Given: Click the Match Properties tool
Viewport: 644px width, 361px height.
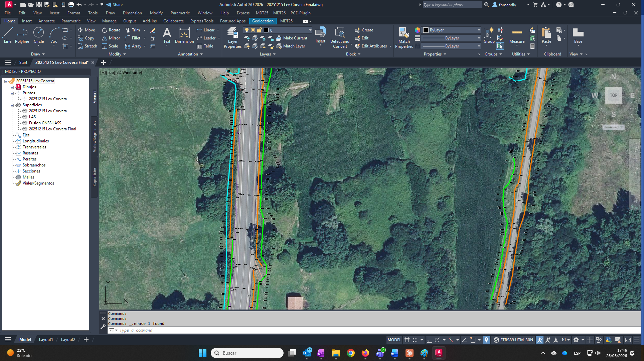Looking at the screenshot, I should pyautogui.click(x=404, y=38).
